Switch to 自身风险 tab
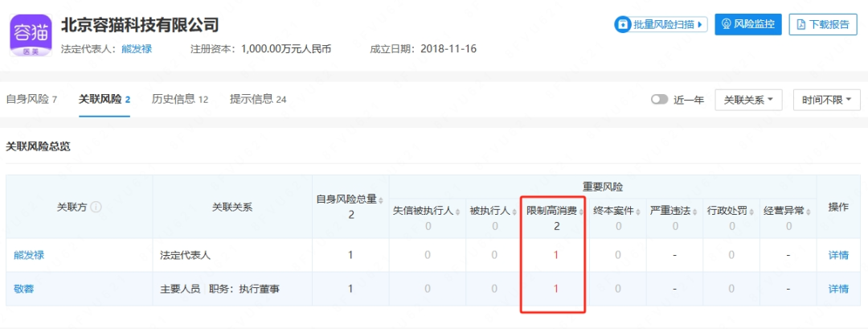 (x=31, y=100)
